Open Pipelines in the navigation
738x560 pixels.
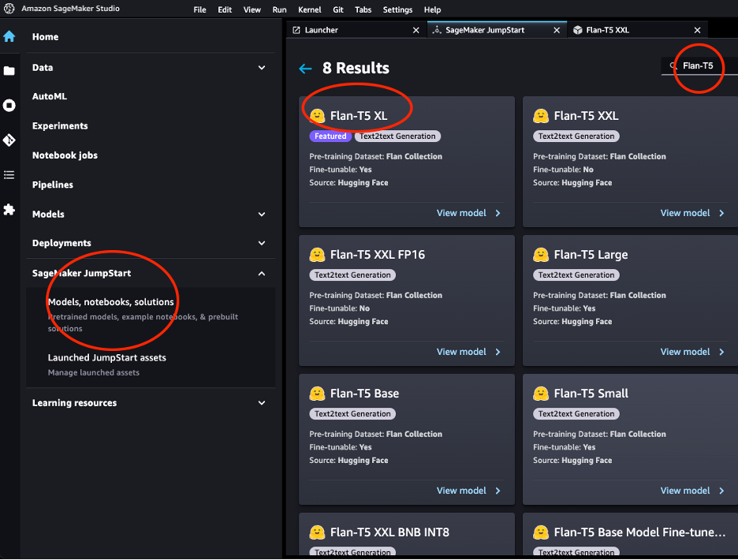click(x=53, y=185)
